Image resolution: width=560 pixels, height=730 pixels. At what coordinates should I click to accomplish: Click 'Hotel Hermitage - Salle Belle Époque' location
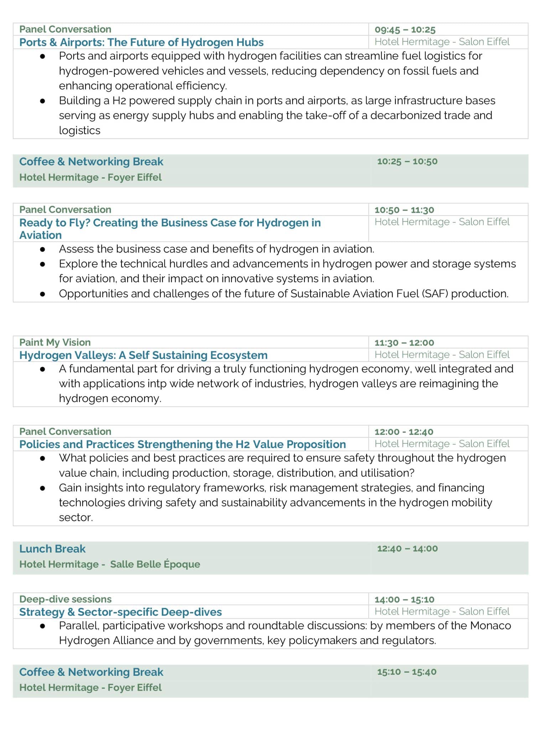tap(109, 564)
